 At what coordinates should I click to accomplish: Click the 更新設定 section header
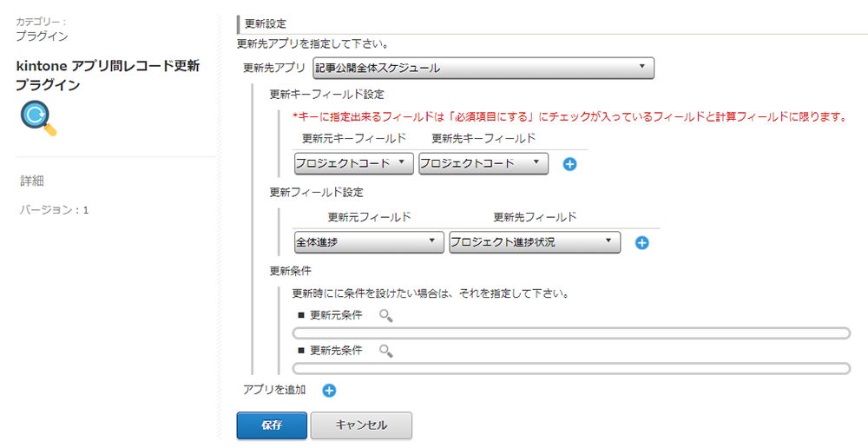tap(266, 23)
